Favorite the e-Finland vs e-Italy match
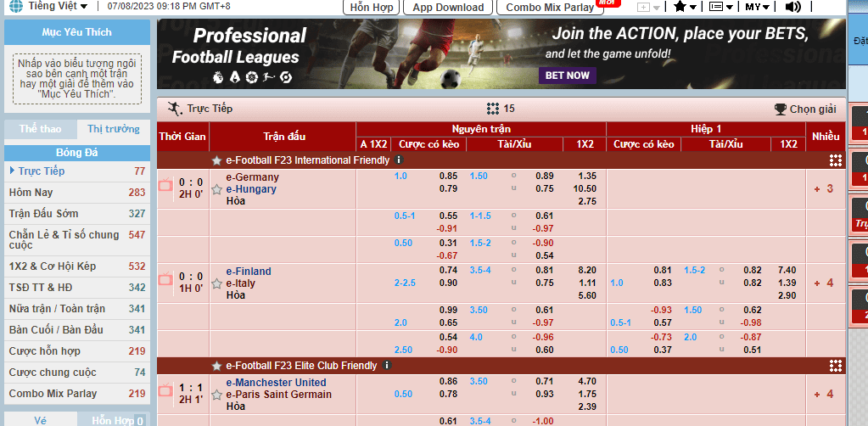This screenshot has height=426, width=868. (217, 283)
